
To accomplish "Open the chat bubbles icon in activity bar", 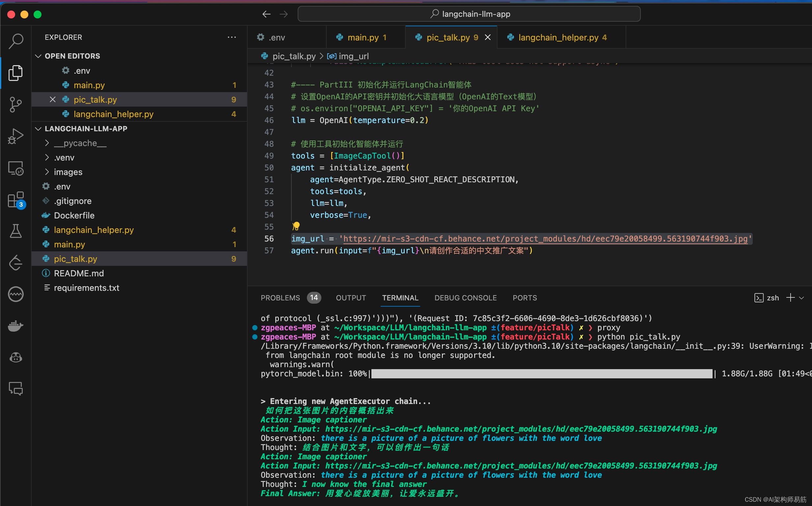I will [x=16, y=389].
